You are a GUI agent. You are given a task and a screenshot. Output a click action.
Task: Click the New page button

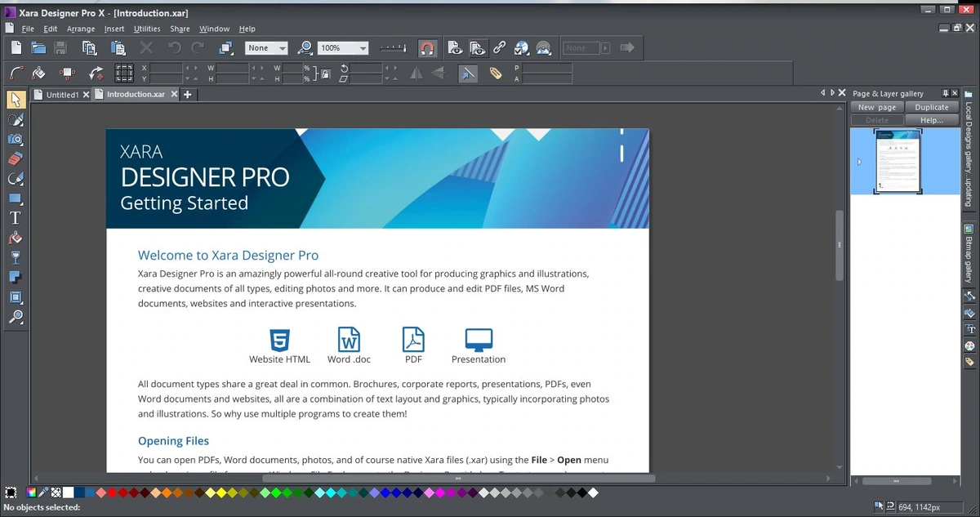point(876,107)
